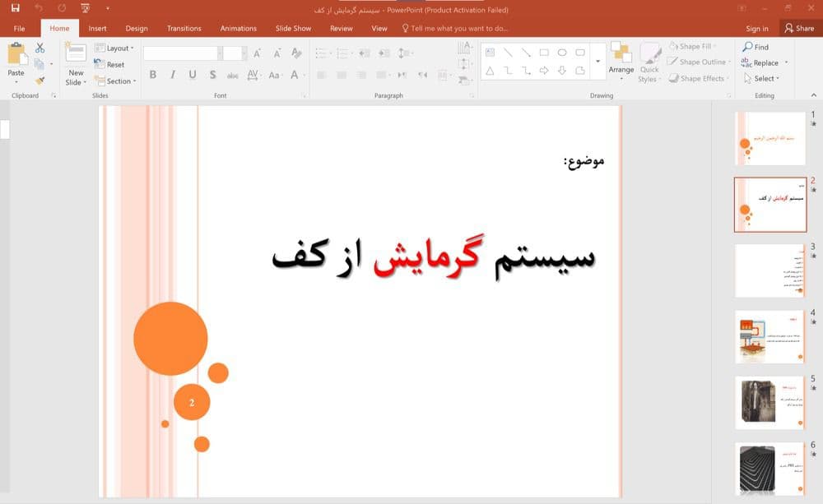
Task: Toggle Strikethrough formatting
Action: click(x=233, y=75)
